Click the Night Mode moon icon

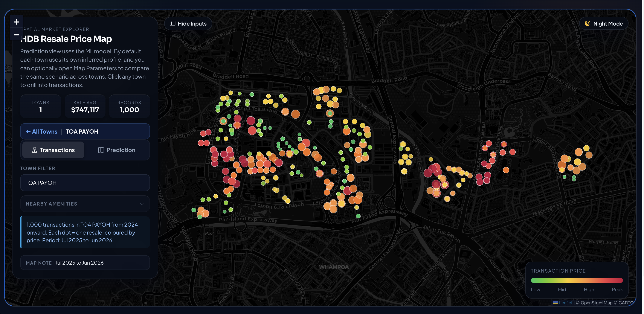coord(587,23)
